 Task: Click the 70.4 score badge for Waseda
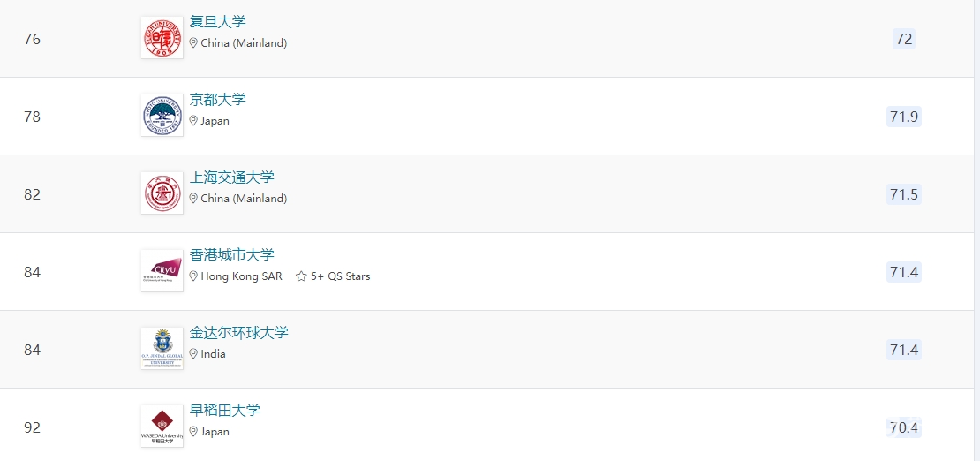[x=904, y=427]
